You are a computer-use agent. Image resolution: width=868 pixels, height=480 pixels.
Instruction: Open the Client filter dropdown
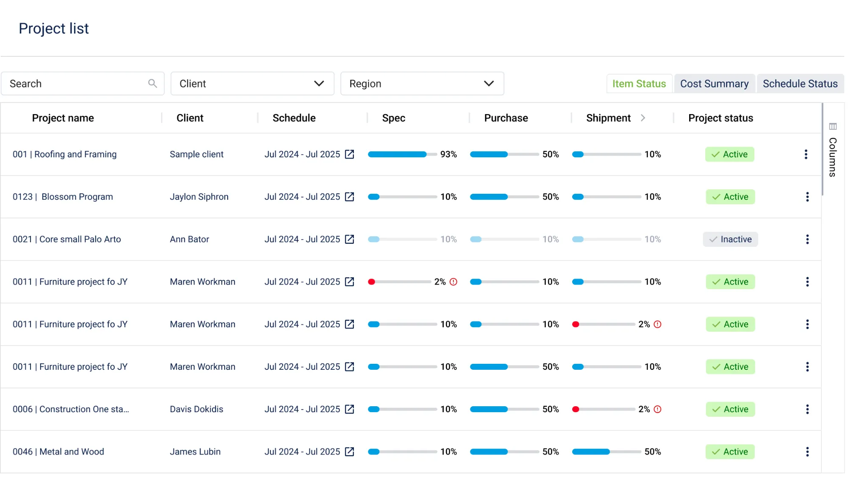click(252, 84)
